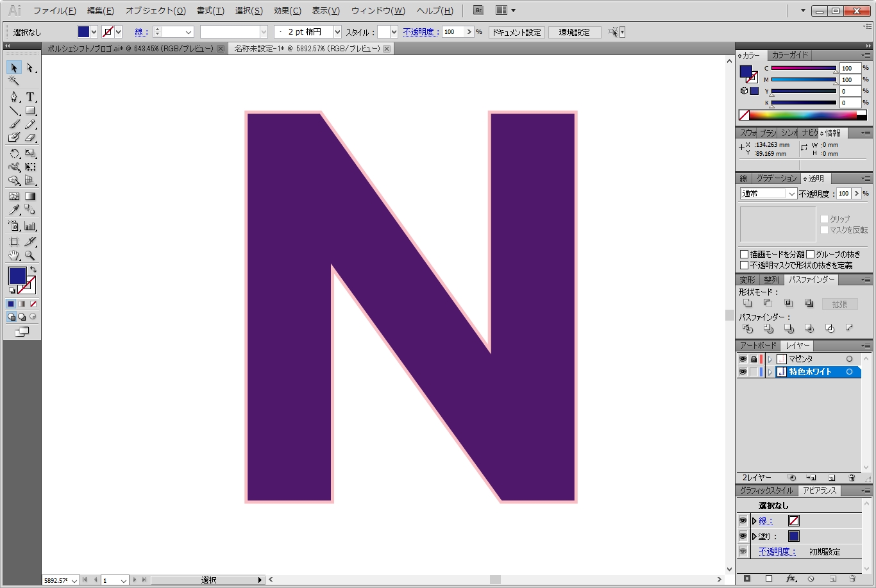Activate the Eyedropper tool
The width and height of the screenshot is (876, 588).
[13, 210]
